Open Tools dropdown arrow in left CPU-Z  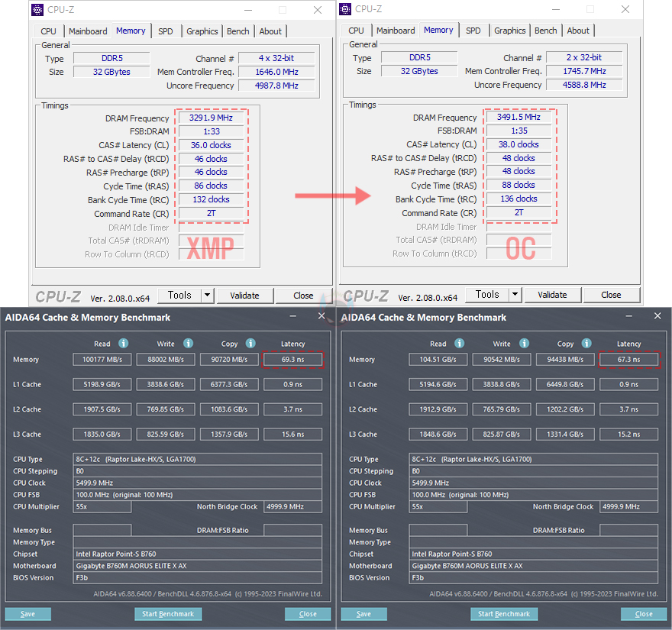tap(208, 296)
